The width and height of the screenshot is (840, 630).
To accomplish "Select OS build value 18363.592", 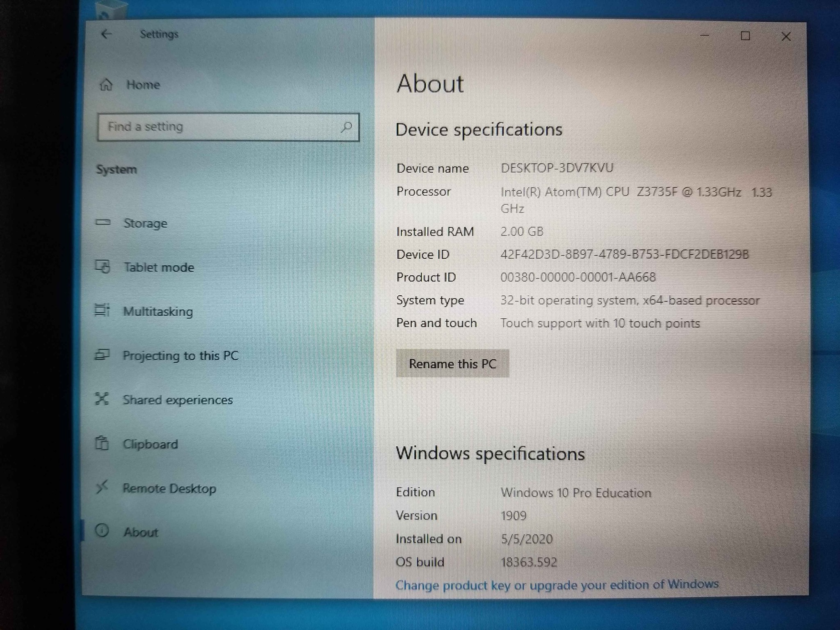I will [x=529, y=562].
